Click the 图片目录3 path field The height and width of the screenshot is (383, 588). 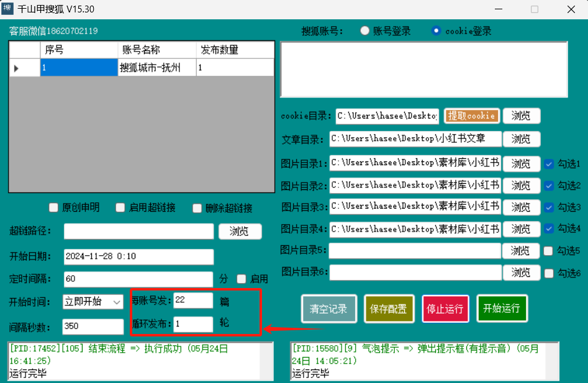point(415,207)
